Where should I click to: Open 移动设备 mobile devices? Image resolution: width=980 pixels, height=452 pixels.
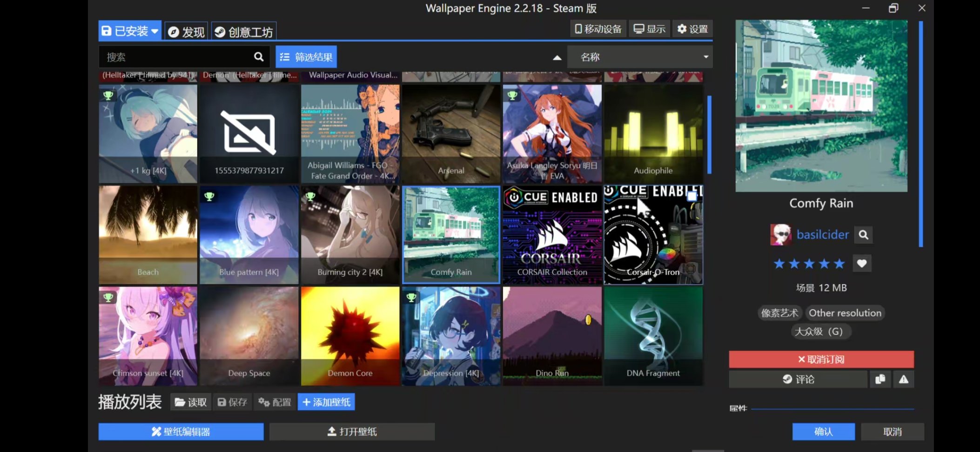[x=598, y=29]
